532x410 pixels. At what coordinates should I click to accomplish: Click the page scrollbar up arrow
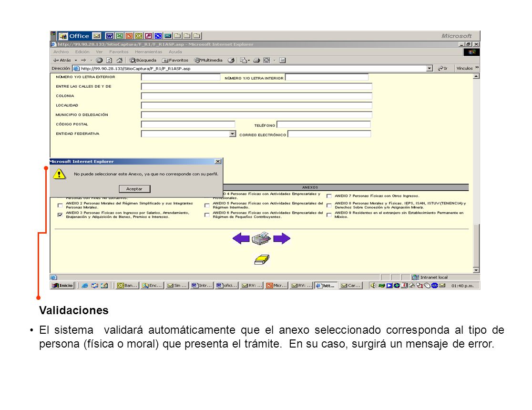click(476, 76)
